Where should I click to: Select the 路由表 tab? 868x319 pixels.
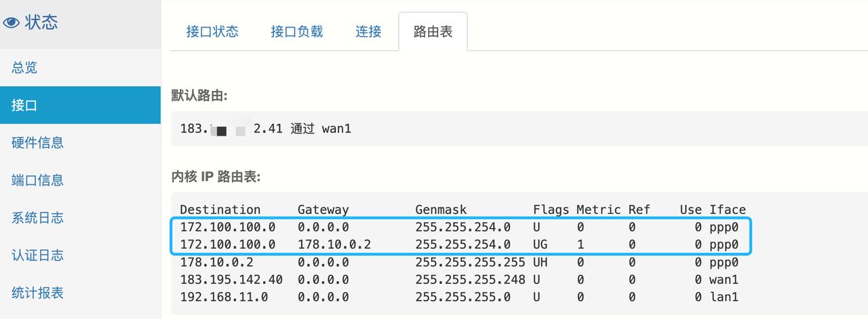(x=433, y=32)
